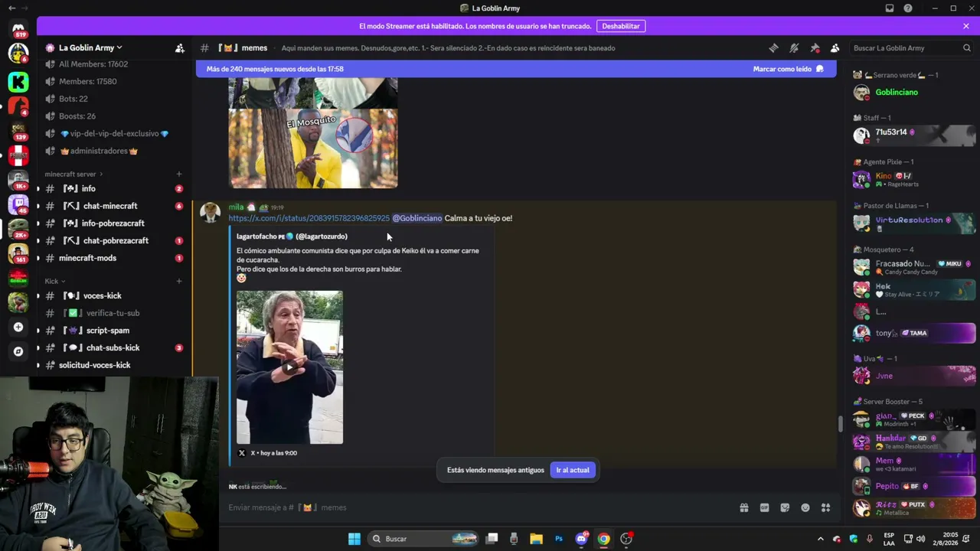The image size is (980, 551).
Task: Open the solicitud-voces-kick channel
Action: coord(113,365)
